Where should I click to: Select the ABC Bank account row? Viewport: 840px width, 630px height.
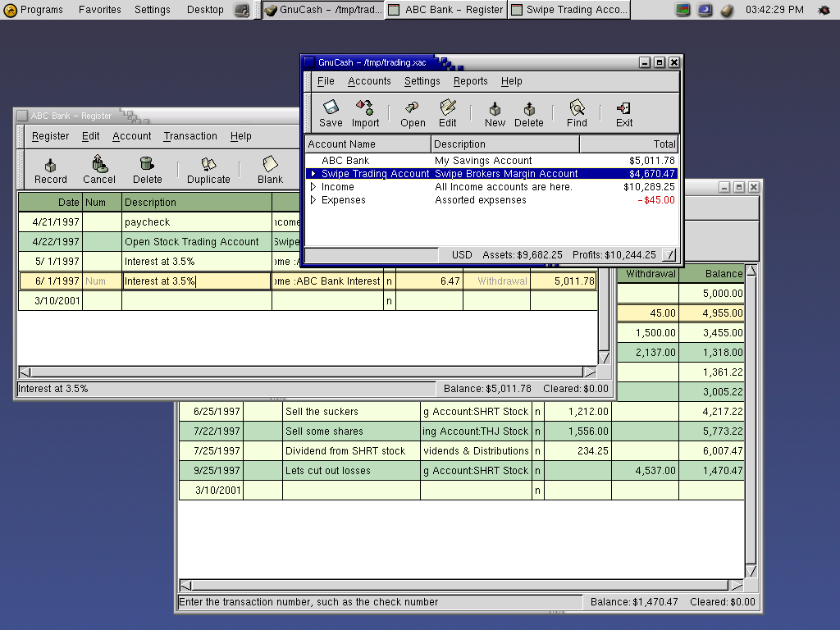(491, 161)
